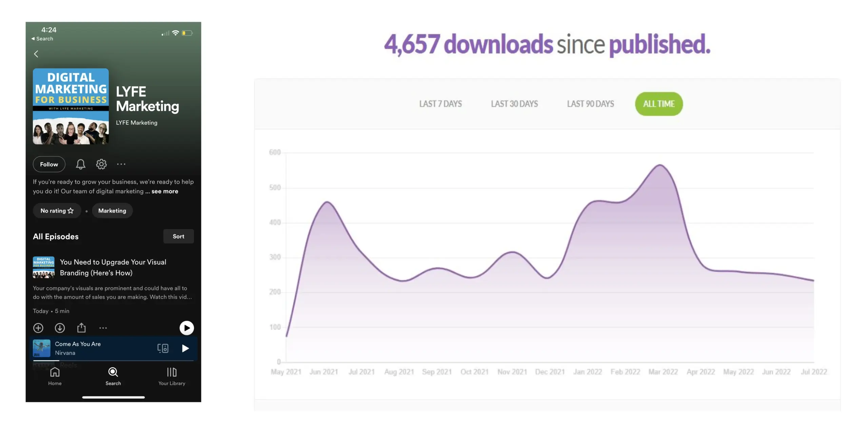Enable notifications with the bell icon

[x=80, y=164]
